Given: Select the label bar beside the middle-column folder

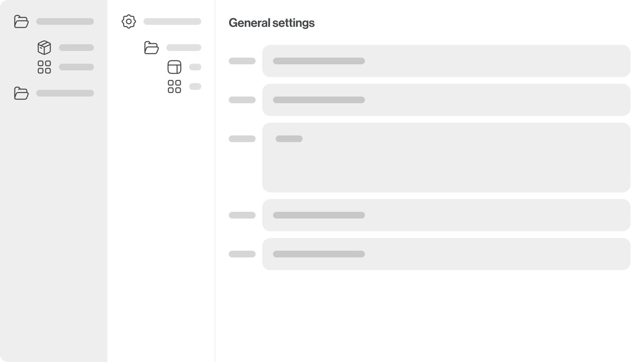Looking at the screenshot, I should click(x=183, y=47).
